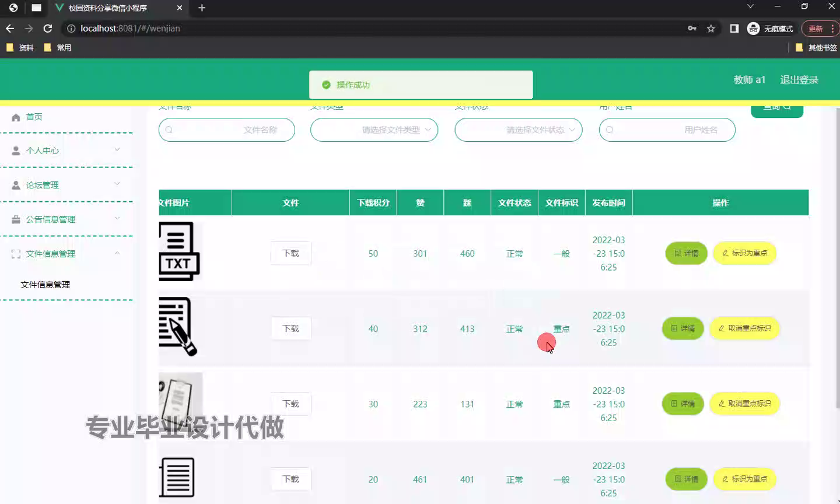Download file in row with 40 points
This screenshot has height=504, width=840.
[290, 328]
